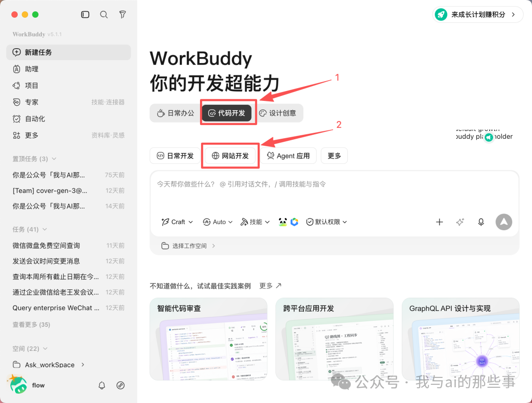Open notifications with the bell icon

tap(102, 385)
